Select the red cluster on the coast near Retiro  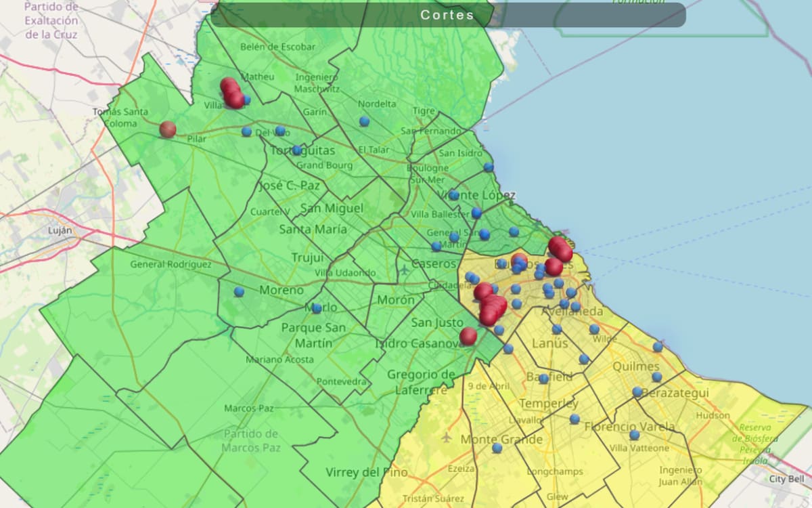pos(560,249)
